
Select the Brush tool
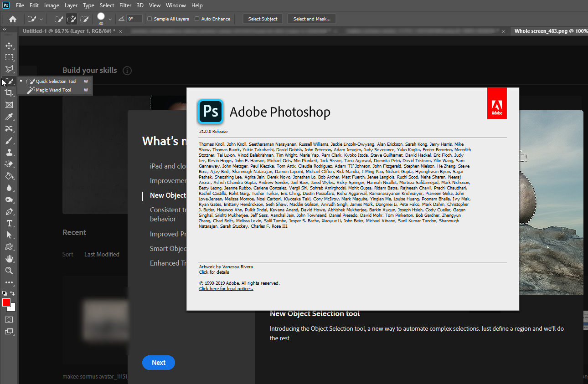[9, 141]
